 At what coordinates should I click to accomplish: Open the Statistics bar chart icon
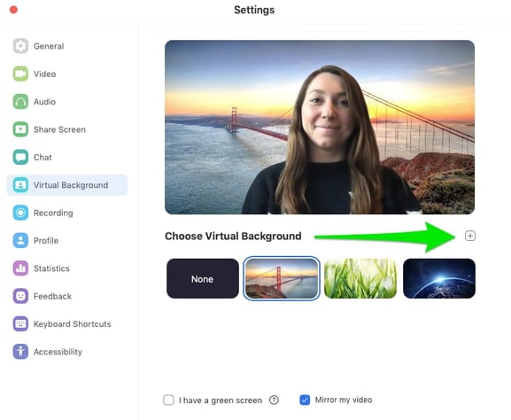pos(20,268)
